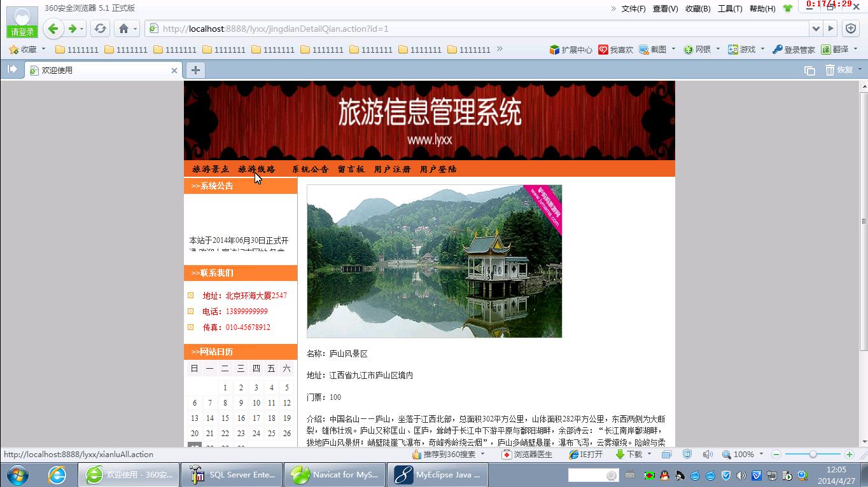868x487 pixels.
Task: Click the 请登录 login button
Action: point(22,32)
